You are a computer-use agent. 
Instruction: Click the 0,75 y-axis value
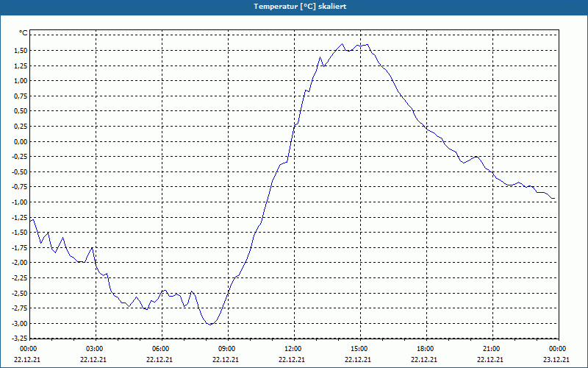click(x=21, y=96)
